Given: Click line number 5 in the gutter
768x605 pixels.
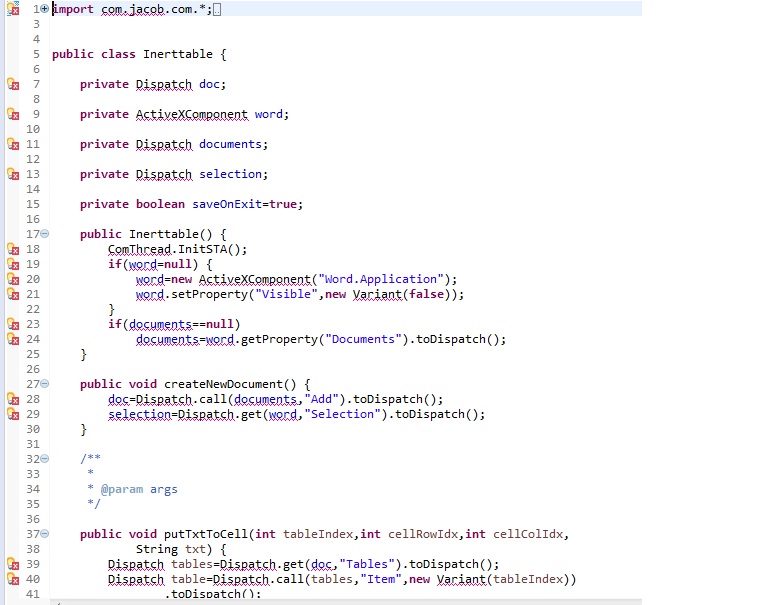Looking at the screenshot, I should (x=36, y=54).
